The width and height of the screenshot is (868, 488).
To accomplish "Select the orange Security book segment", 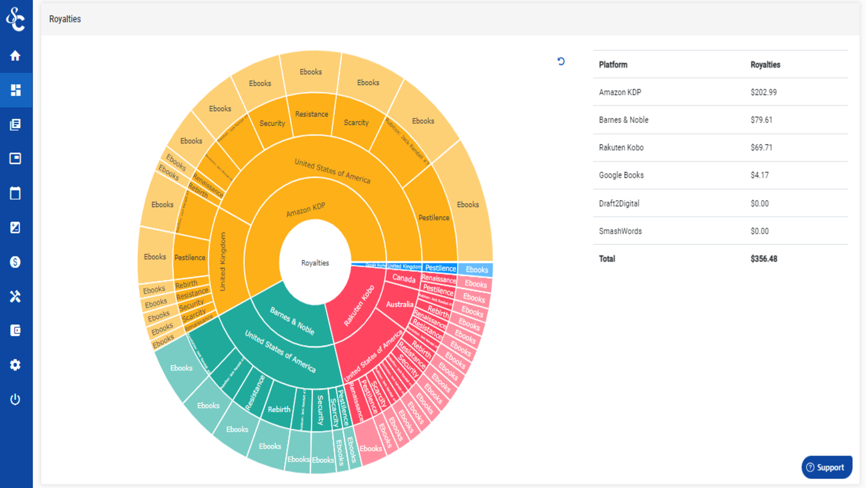I will click(272, 123).
